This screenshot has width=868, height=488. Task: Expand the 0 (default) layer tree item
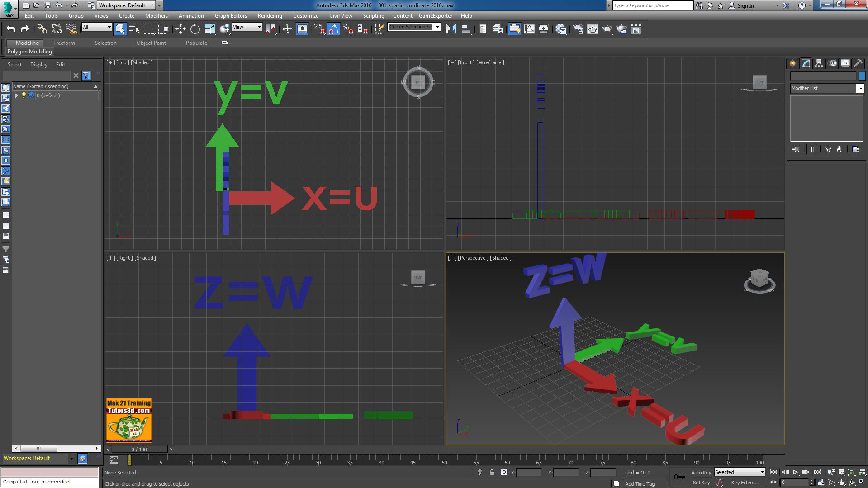[17, 95]
